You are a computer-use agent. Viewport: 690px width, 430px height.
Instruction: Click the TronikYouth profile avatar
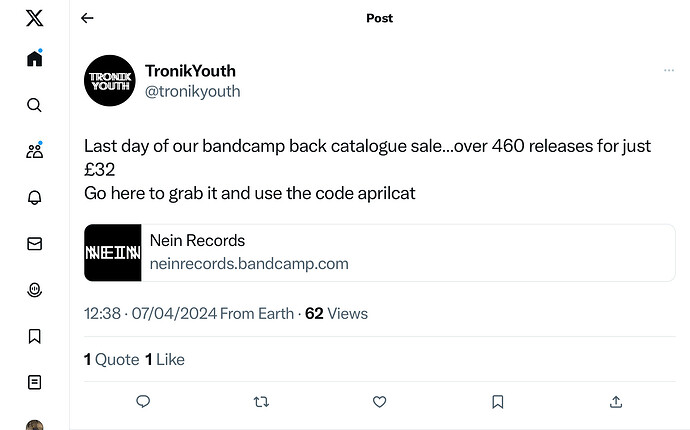pyautogui.click(x=110, y=81)
